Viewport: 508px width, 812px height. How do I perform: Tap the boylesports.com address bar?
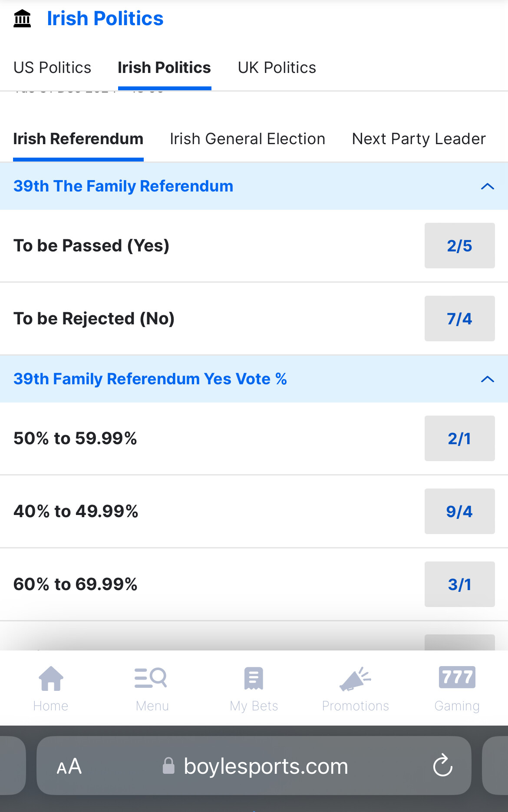coord(266,766)
